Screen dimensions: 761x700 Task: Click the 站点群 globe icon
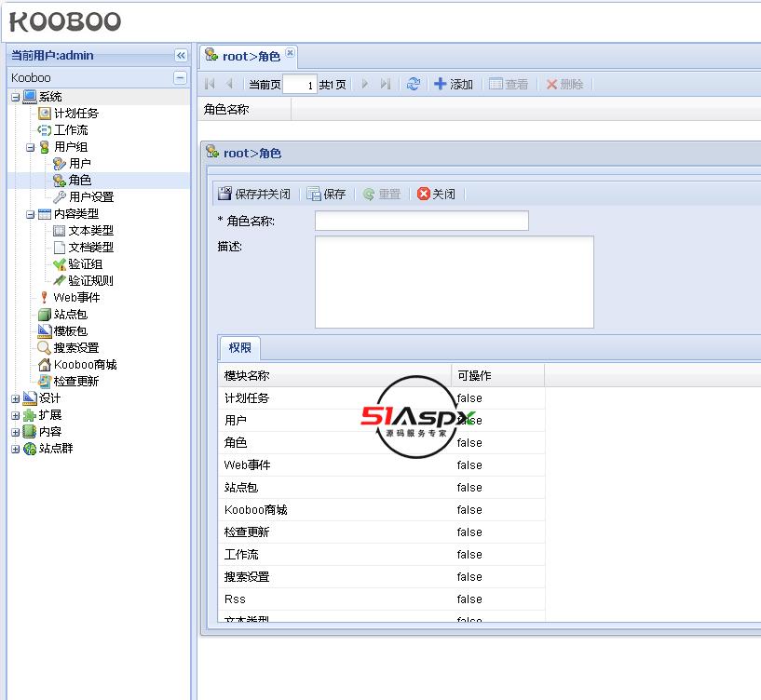30,449
